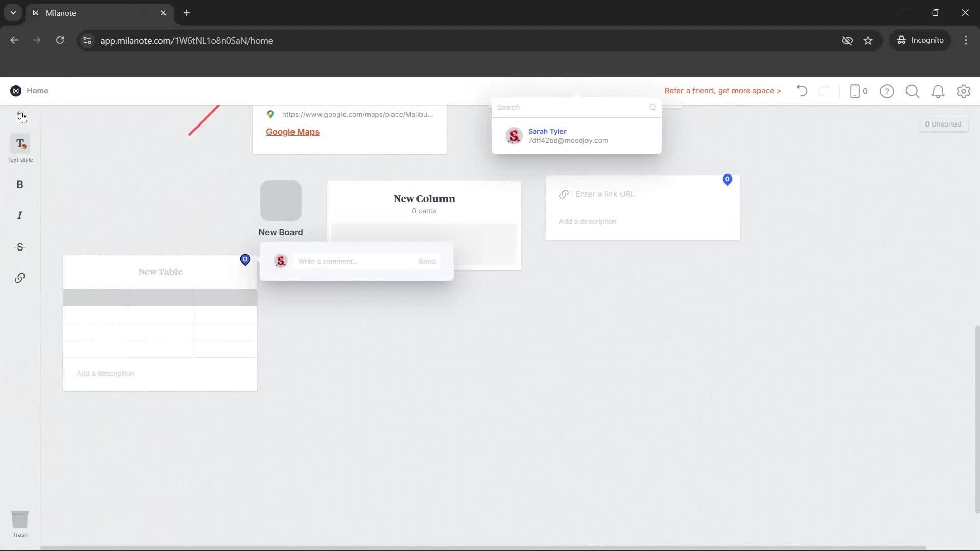The width and height of the screenshot is (980, 551).
Task: Select the Strikethrough tool
Action: (x=20, y=247)
